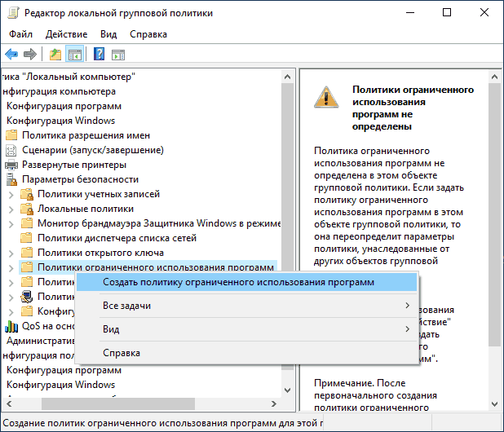Expand Монитор брандмауэра Защитника Windows node

click(11, 224)
